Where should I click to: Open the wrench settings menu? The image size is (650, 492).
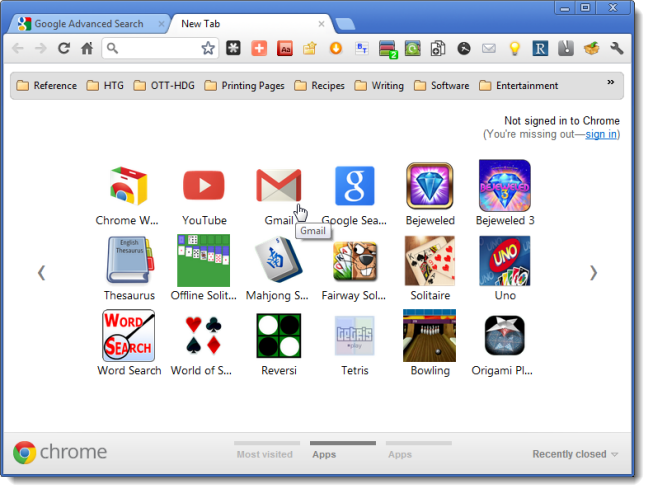[617, 48]
